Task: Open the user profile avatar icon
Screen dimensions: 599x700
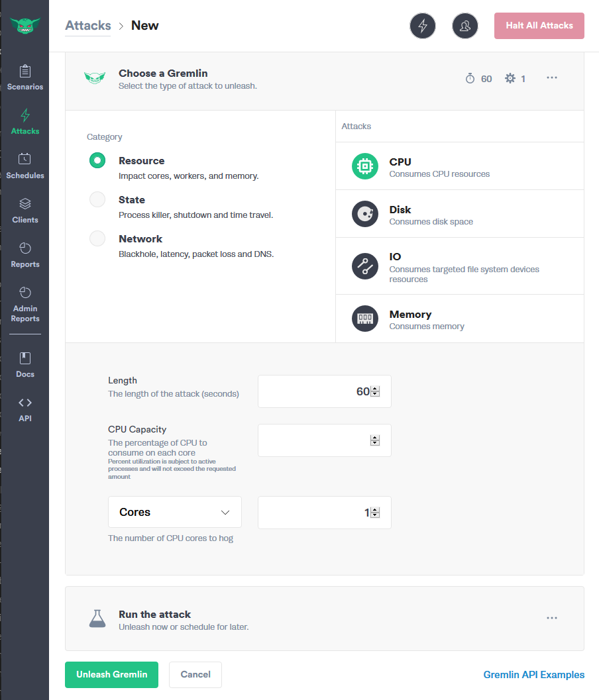Action: (465, 26)
